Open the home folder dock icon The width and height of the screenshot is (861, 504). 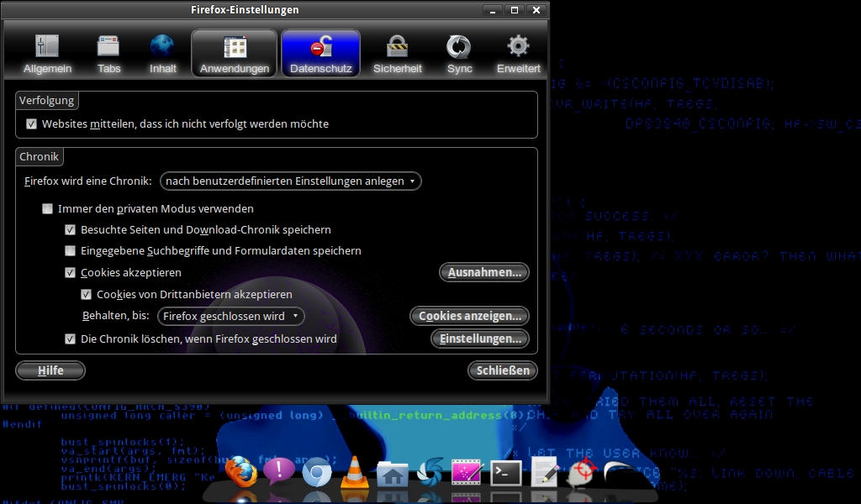393,474
